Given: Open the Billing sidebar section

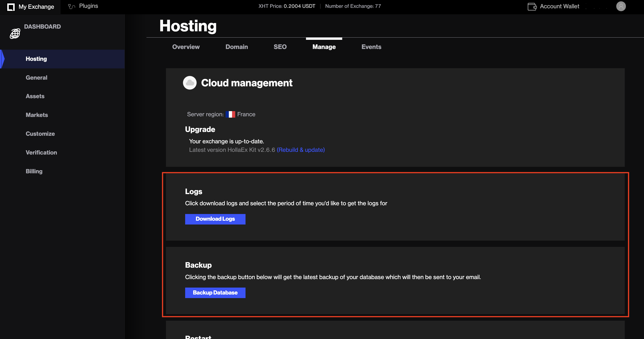Looking at the screenshot, I should point(34,171).
